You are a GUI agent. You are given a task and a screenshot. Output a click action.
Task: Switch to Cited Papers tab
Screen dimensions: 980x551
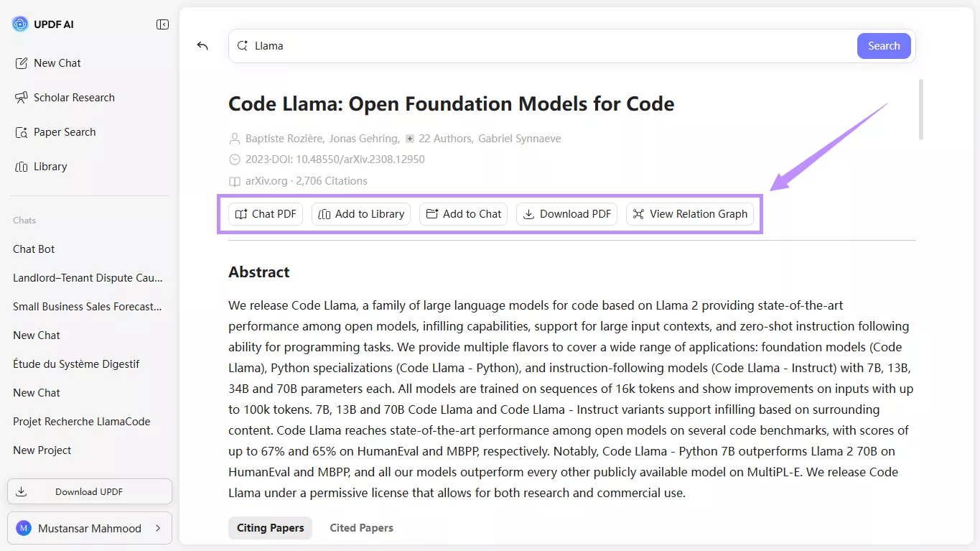361,528
